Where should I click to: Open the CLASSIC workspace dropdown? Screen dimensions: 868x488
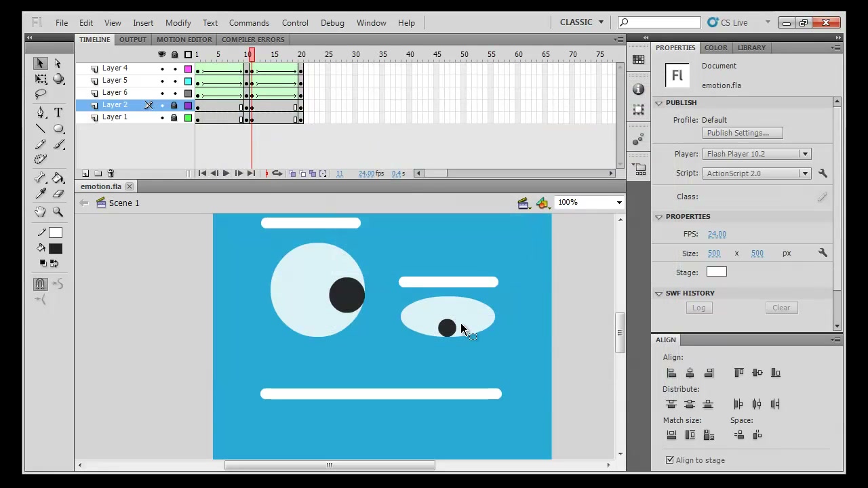582,22
